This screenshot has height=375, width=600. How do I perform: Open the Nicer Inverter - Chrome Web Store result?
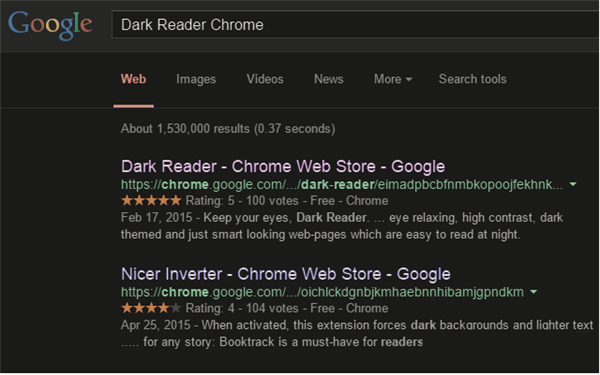coord(286,274)
